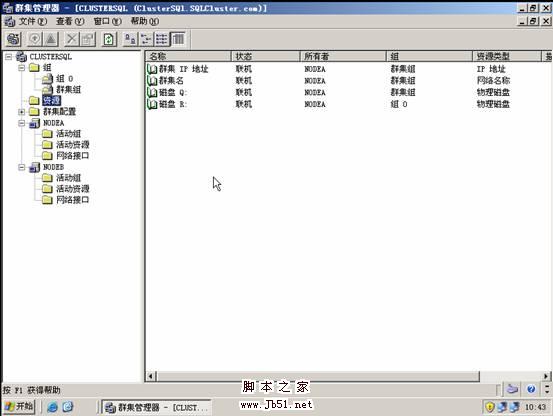Click the second quick launch icon
Screen dimensions: 553x416
pyautogui.click(x=68, y=407)
